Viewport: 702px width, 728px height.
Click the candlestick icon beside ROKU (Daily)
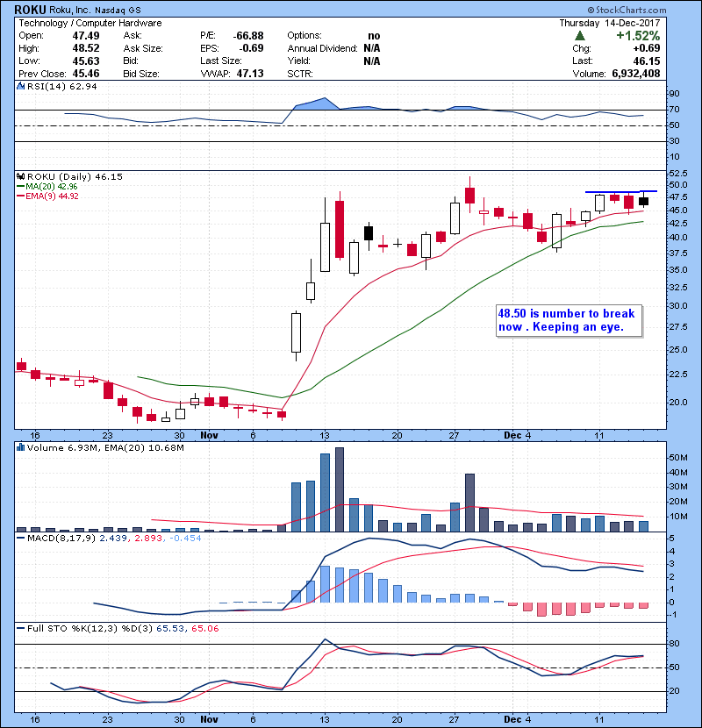(x=21, y=177)
